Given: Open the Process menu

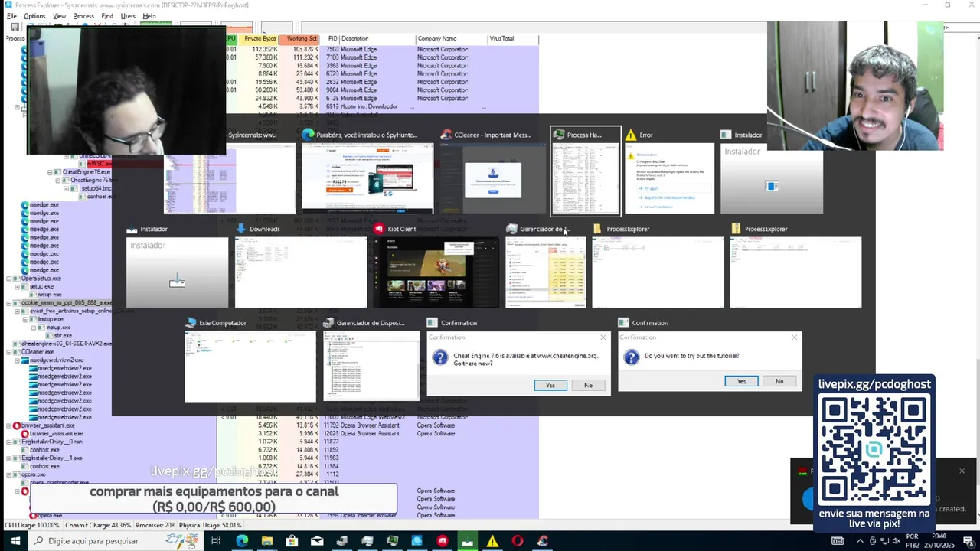Looking at the screenshot, I should (83, 15).
